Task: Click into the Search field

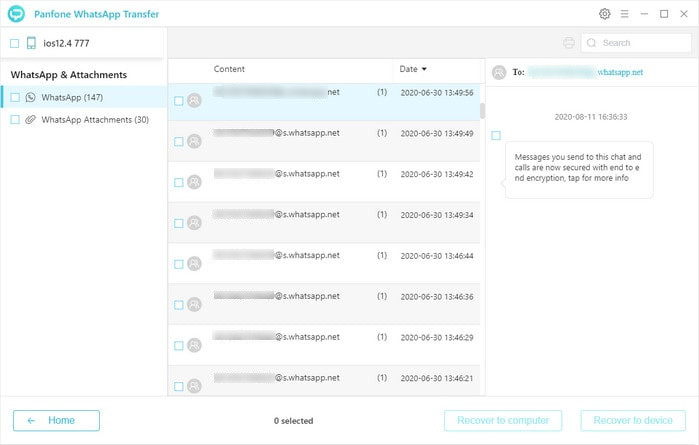Action: tap(636, 43)
